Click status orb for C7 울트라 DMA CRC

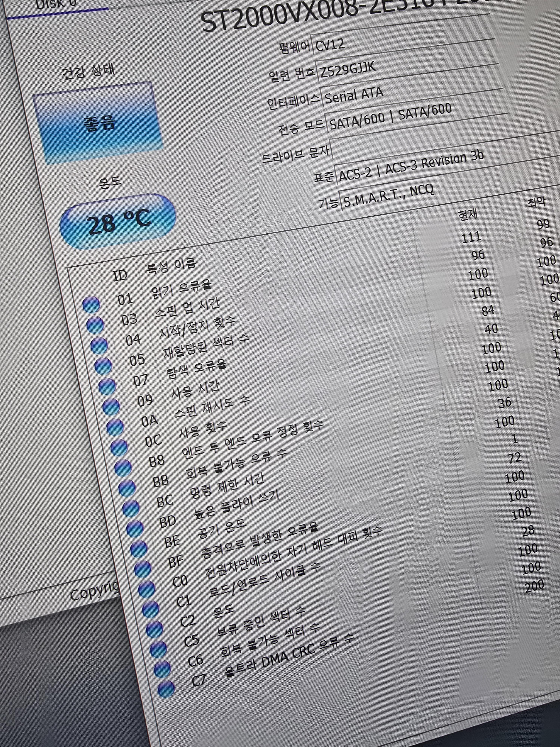(x=166, y=689)
